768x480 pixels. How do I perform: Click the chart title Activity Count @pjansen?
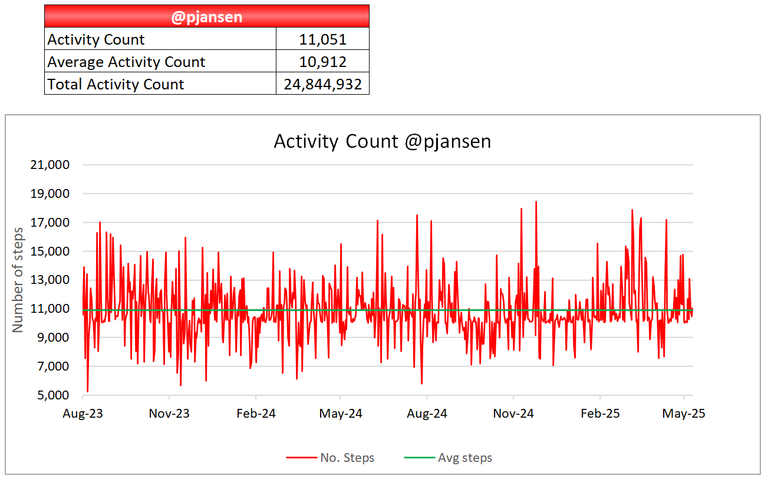382,142
